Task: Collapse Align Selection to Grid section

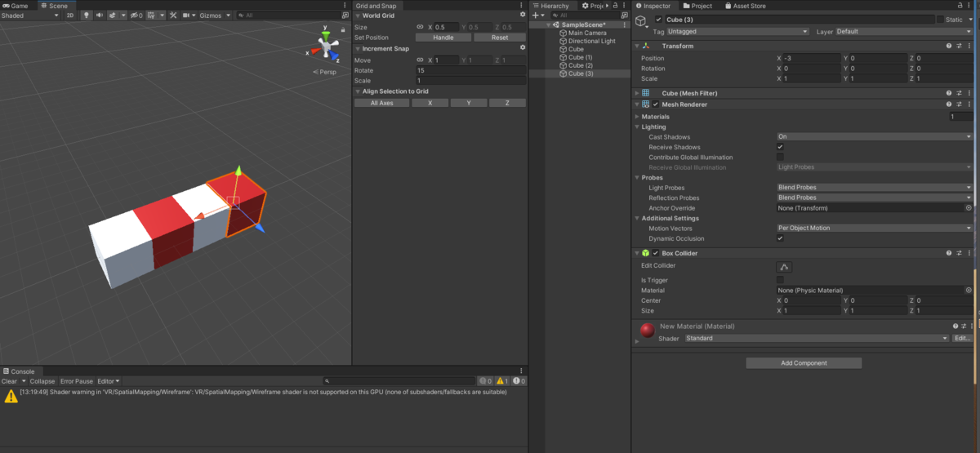Action: pyautogui.click(x=357, y=91)
